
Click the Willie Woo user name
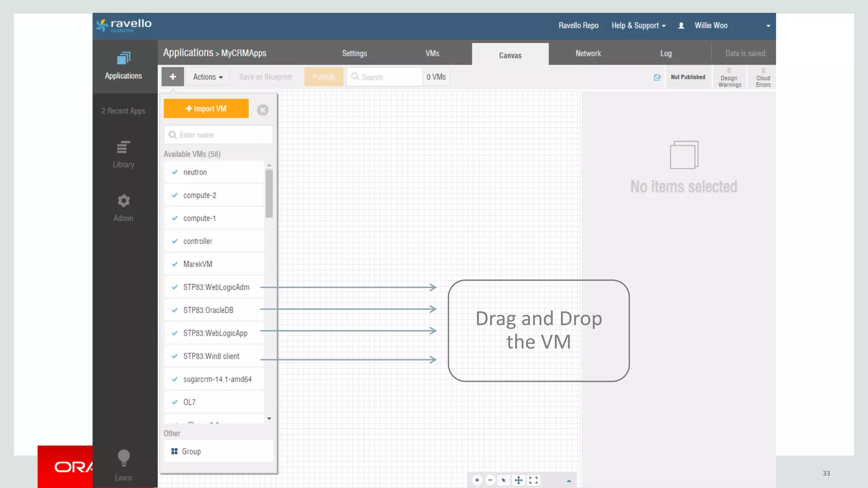pyautogui.click(x=711, y=25)
